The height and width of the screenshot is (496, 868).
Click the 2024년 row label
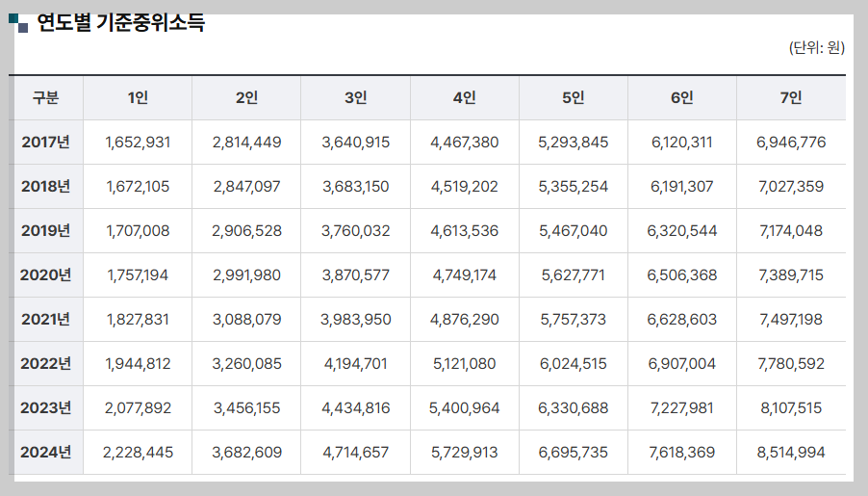(x=45, y=453)
